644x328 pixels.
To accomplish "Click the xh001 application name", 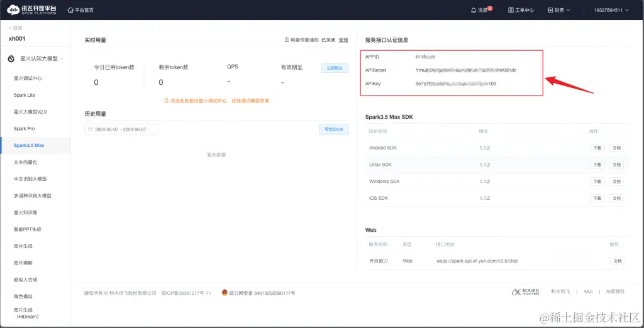I will [x=17, y=38].
